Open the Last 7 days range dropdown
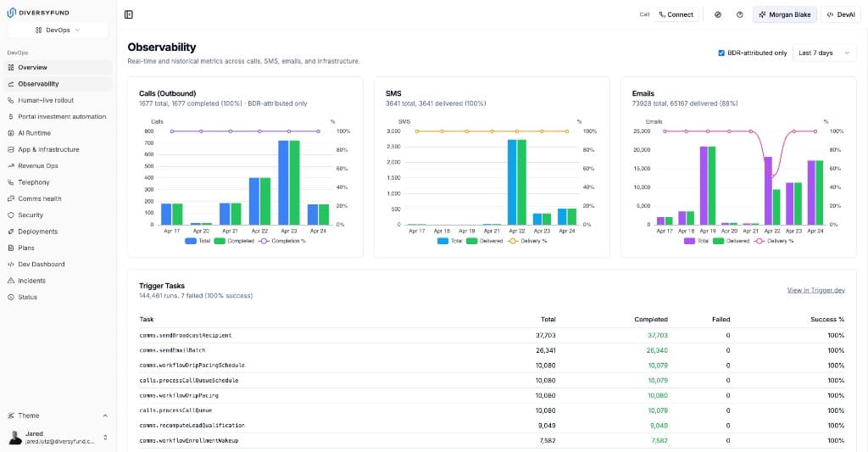This screenshot has width=868, height=452. pos(824,53)
